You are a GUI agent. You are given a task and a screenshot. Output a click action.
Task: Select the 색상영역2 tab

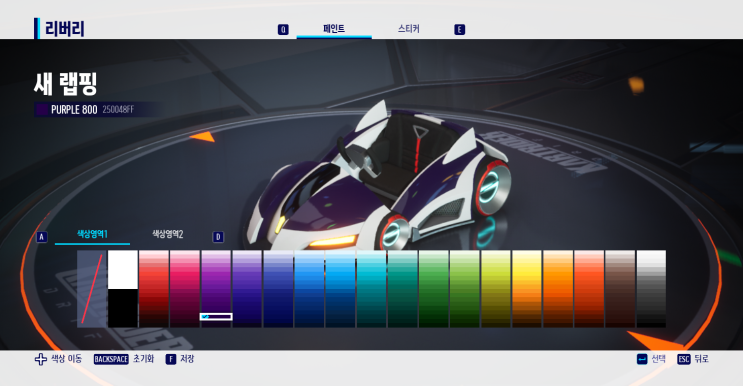(x=167, y=234)
